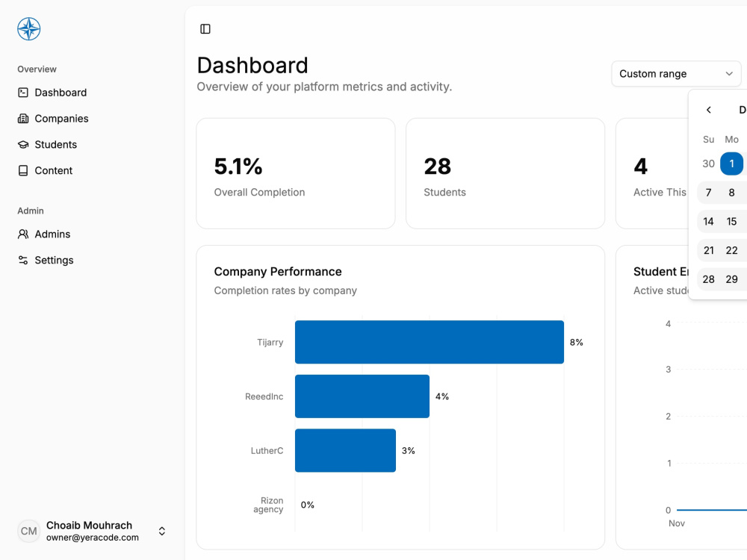
Task: Open the Students section
Action: click(x=56, y=144)
